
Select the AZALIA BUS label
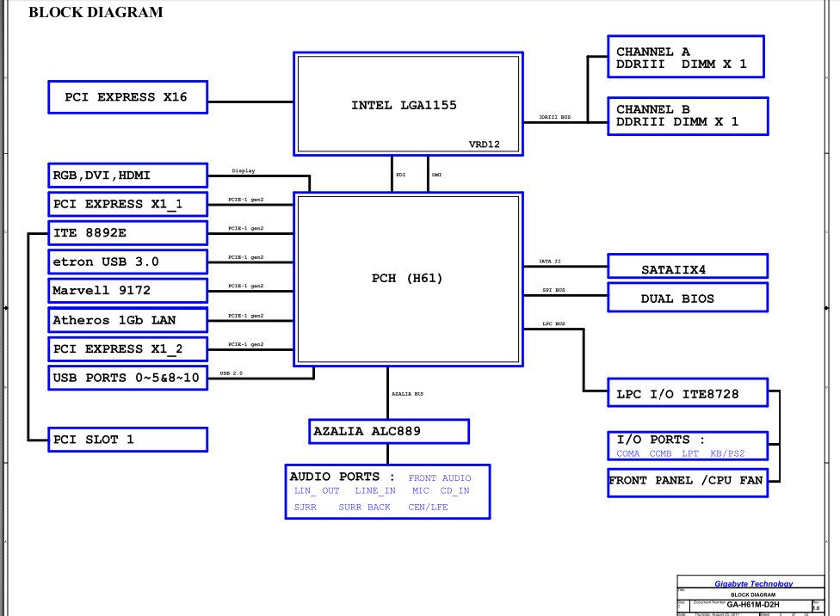coord(407,394)
